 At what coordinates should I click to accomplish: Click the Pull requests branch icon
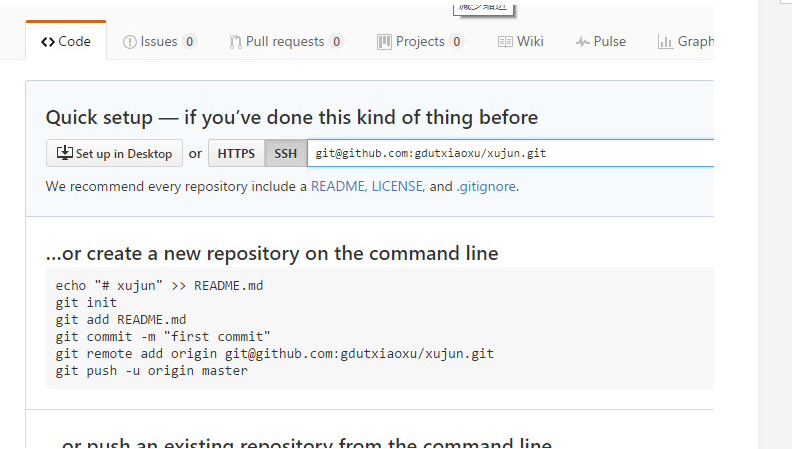pos(235,42)
